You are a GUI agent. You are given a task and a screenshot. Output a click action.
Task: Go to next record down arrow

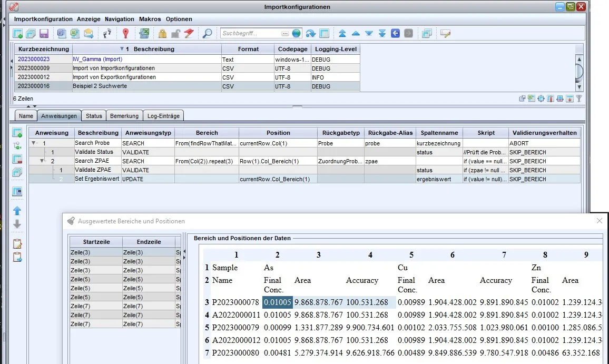point(369,33)
